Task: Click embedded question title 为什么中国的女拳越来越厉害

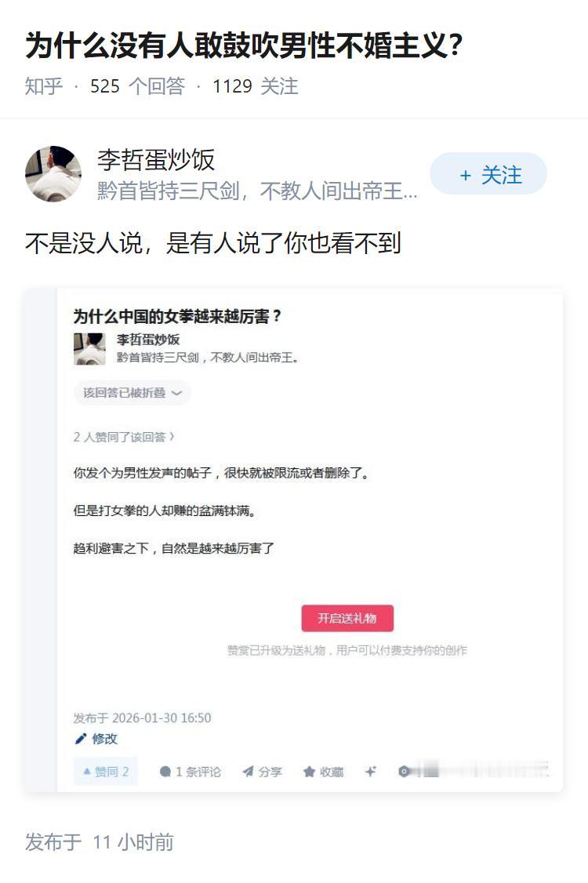Action: [177, 316]
